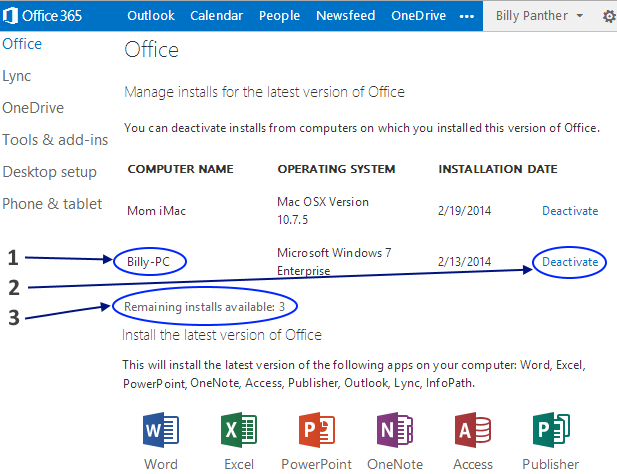Viewport: 617px width, 474px height.
Task: Navigate to People in top bar
Action: pyautogui.click(x=279, y=16)
